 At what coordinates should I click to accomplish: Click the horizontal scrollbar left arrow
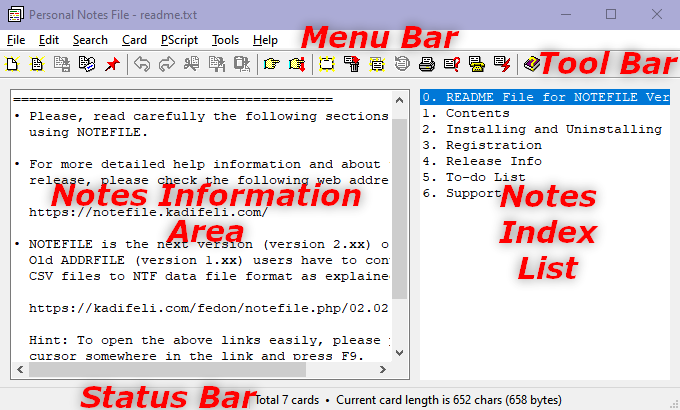tap(20, 370)
